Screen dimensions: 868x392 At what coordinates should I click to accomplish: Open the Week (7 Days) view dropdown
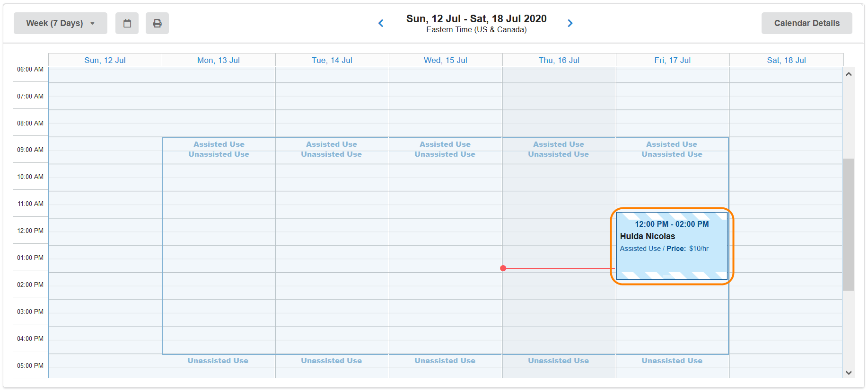(60, 23)
